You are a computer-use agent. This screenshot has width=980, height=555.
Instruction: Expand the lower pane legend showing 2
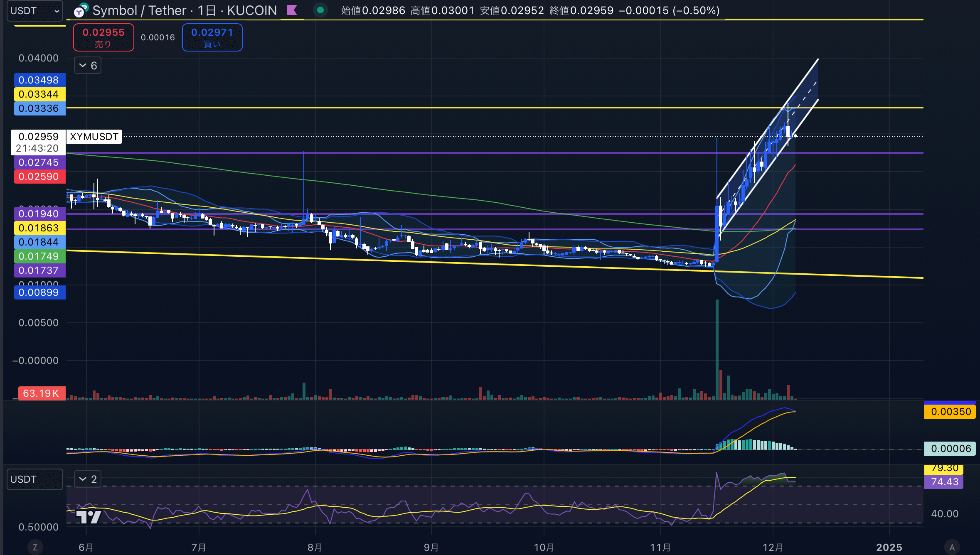(88, 479)
